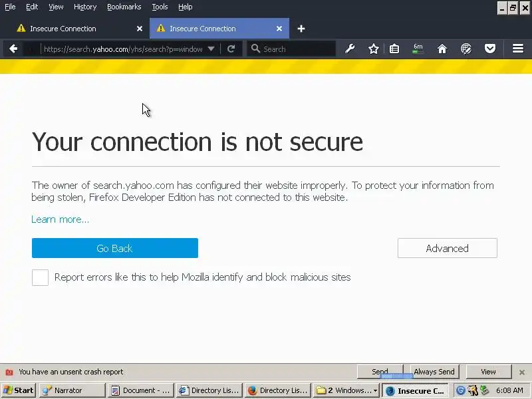Go to home page icon
Viewport: 532px width, 399px height.
[442, 49]
